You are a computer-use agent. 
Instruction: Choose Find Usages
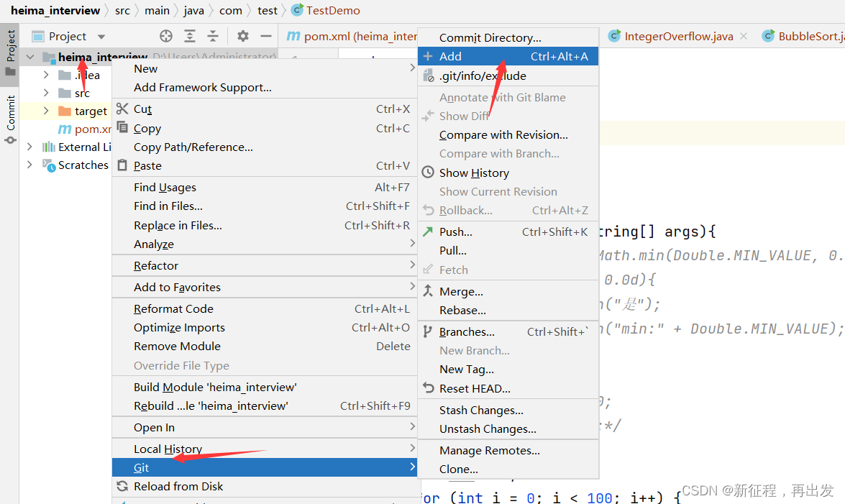coord(265,187)
